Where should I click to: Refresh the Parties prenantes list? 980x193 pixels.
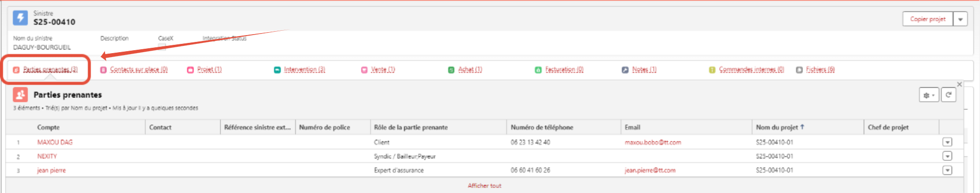[948, 95]
